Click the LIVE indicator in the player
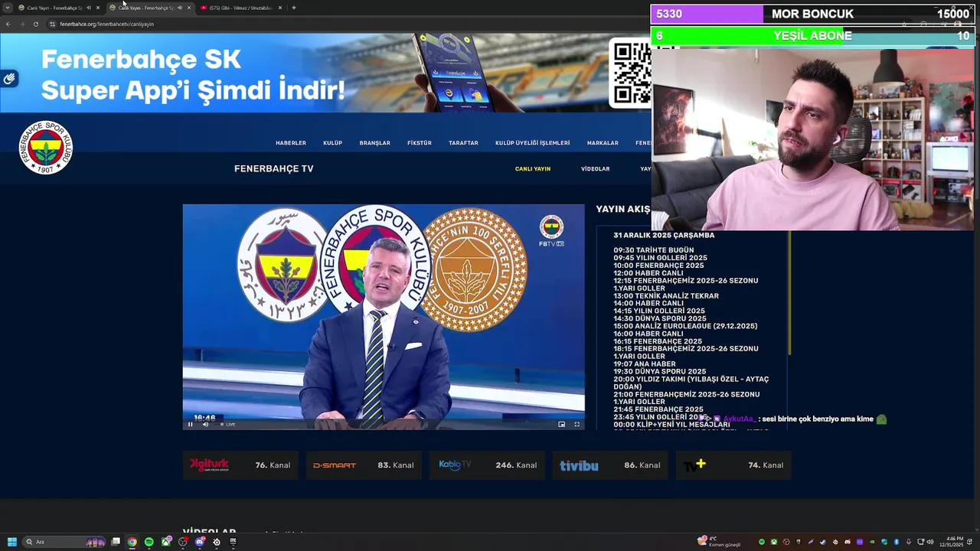Screen dimensions: 980x551 coord(229,424)
